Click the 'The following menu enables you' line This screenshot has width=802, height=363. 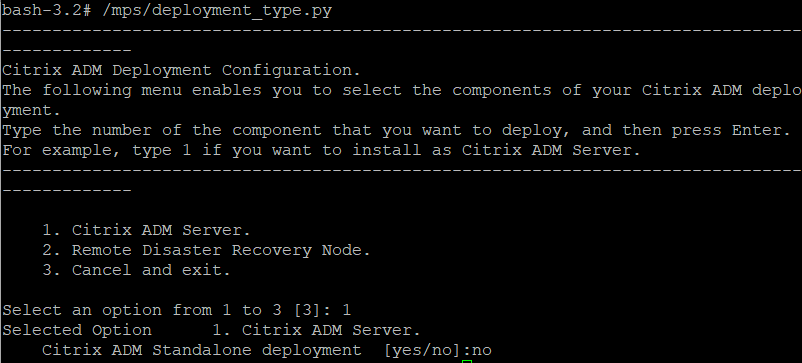click(402, 90)
